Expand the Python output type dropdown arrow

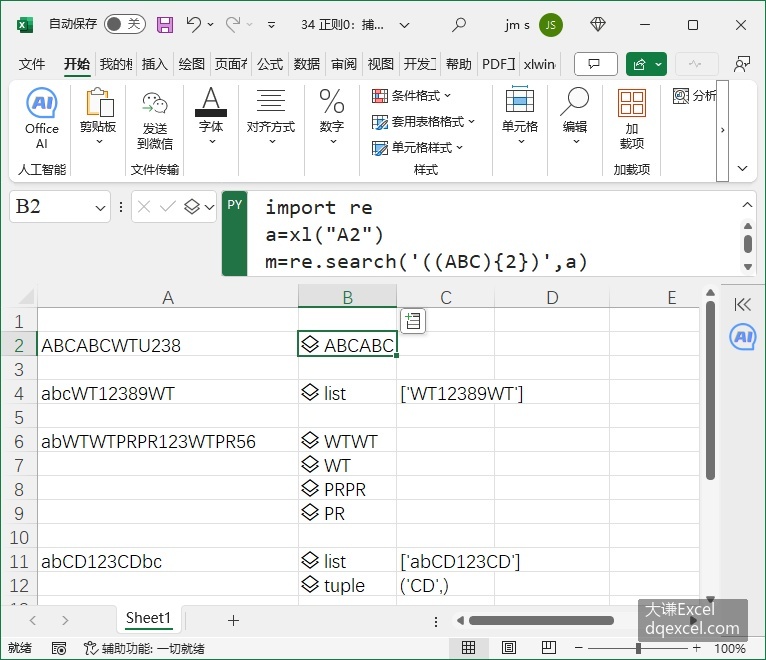click(x=210, y=208)
